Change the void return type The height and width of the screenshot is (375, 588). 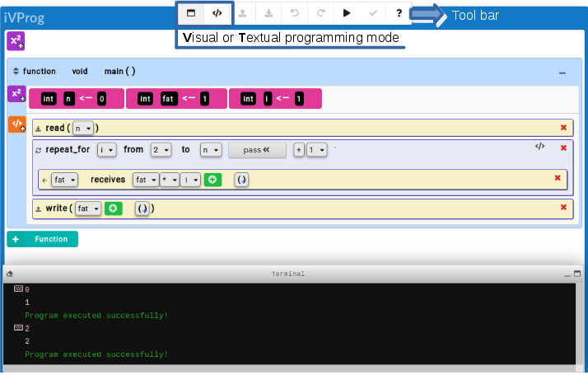tap(80, 72)
